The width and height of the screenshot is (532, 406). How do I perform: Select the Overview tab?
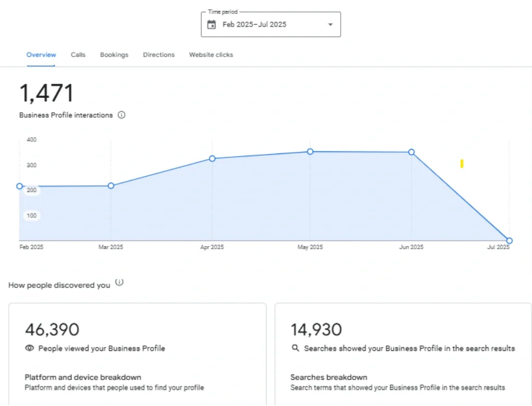coord(41,54)
